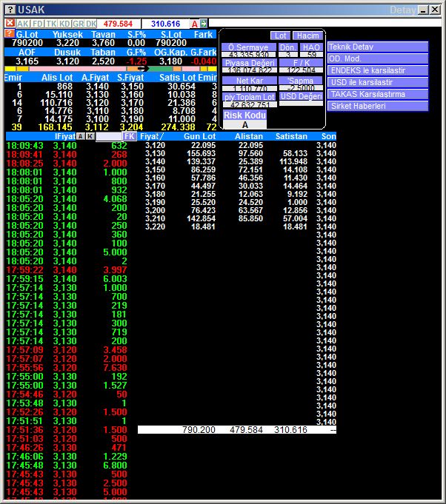Click the empty input field next to FK
446x504 pixels.
pyautogui.click(x=109, y=136)
